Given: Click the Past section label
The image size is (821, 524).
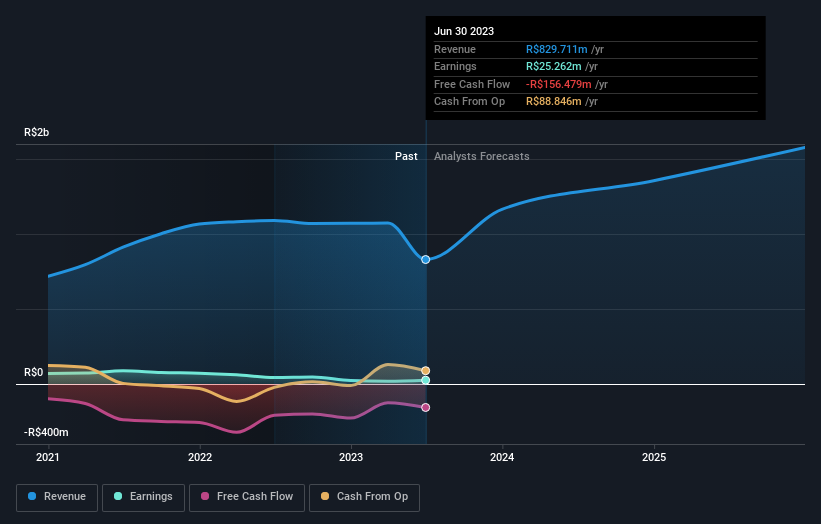Looking at the screenshot, I should tap(406, 156).
